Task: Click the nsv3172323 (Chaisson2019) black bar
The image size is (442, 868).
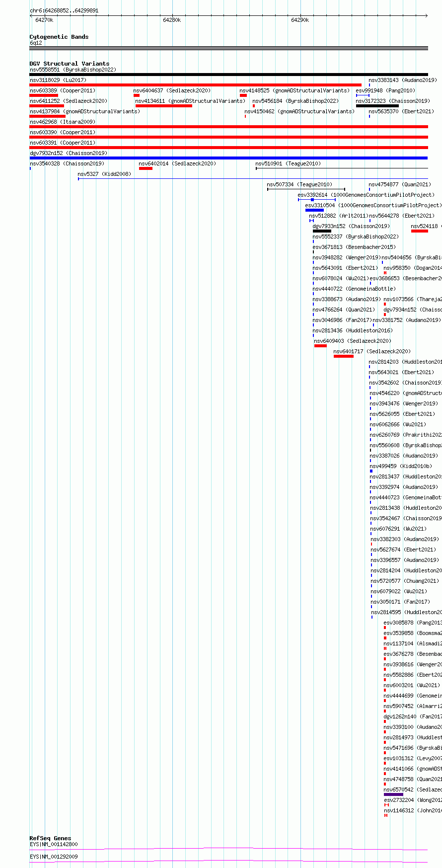Action: pyautogui.click(x=377, y=106)
